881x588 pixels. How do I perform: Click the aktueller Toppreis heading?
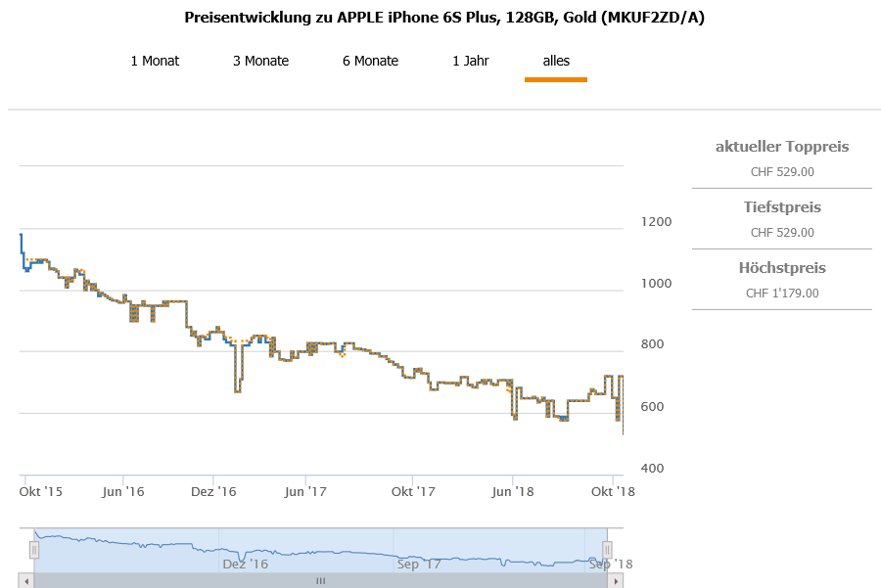tap(782, 147)
